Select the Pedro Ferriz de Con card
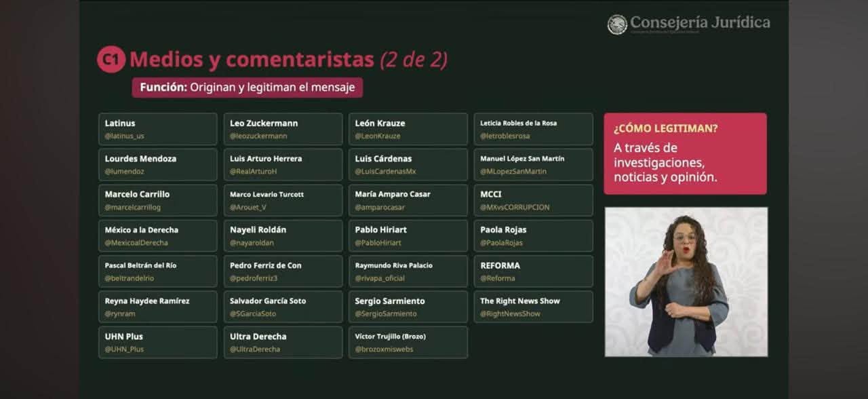This screenshot has height=399, width=868. tap(283, 271)
